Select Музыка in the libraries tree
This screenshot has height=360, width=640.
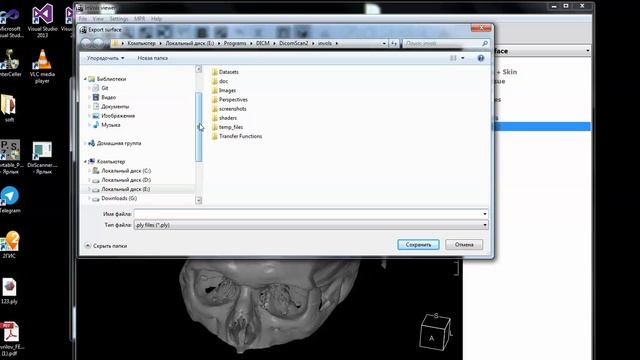[x=110, y=125]
